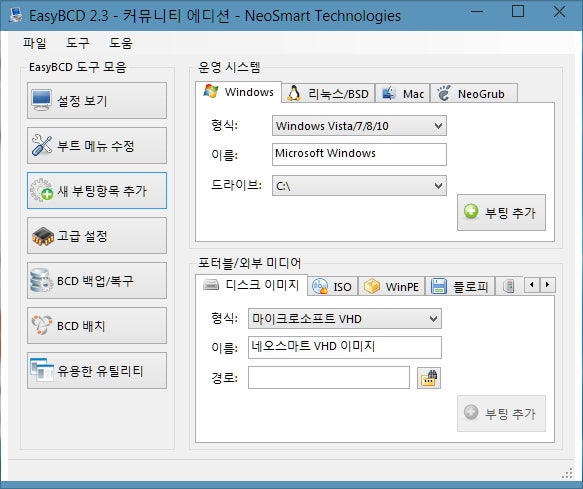Switch to the NeoGrub tab
The height and width of the screenshot is (489, 583).
[474, 93]
